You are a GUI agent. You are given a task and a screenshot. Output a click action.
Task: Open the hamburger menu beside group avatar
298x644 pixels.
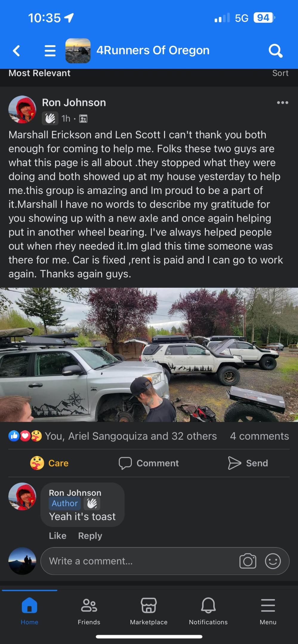(x=50, y=51)
